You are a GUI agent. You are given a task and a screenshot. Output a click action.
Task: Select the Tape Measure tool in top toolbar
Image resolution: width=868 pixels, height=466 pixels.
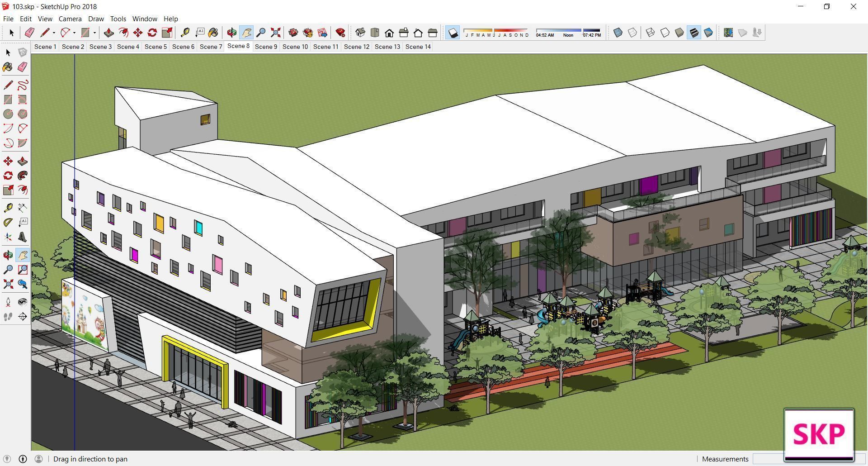coord(185,33)
